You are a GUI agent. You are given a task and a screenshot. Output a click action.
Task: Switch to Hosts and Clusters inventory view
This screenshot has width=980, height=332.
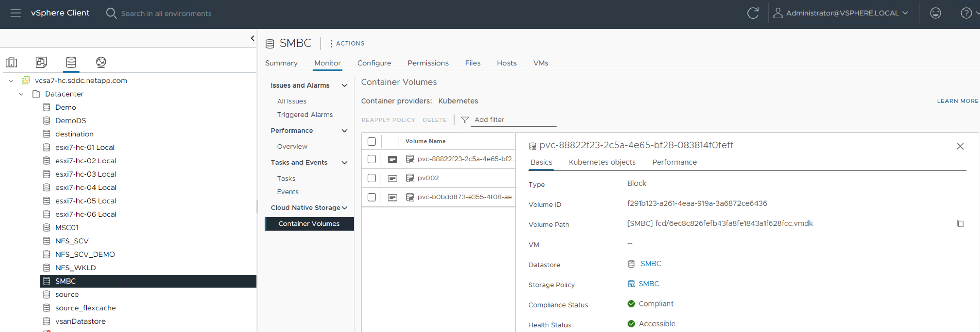11,62
